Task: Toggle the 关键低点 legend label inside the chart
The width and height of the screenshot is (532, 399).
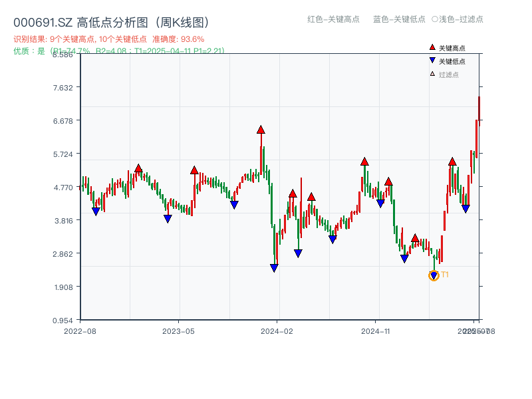Action: coord(452,61)
